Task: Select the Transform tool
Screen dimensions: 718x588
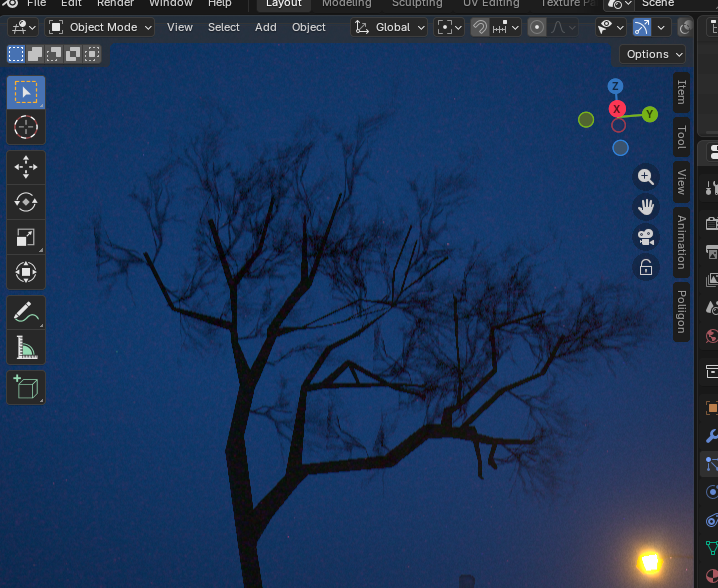Action: [x=26, y=272]
